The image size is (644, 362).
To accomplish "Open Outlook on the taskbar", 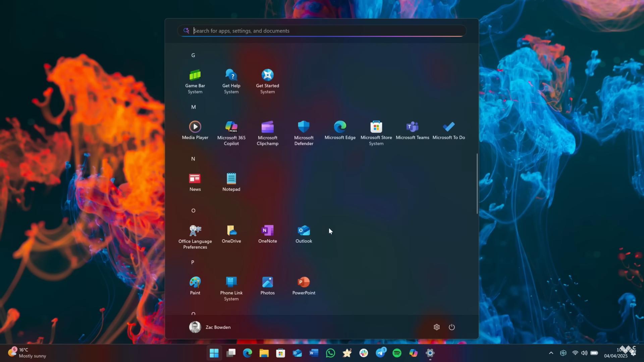I will pos(297,353).
